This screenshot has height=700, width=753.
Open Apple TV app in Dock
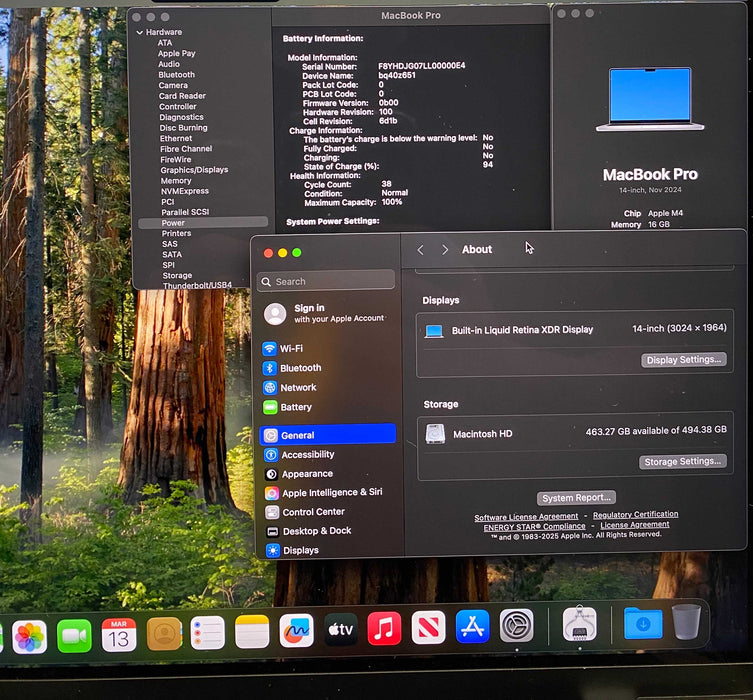(340, 629)
